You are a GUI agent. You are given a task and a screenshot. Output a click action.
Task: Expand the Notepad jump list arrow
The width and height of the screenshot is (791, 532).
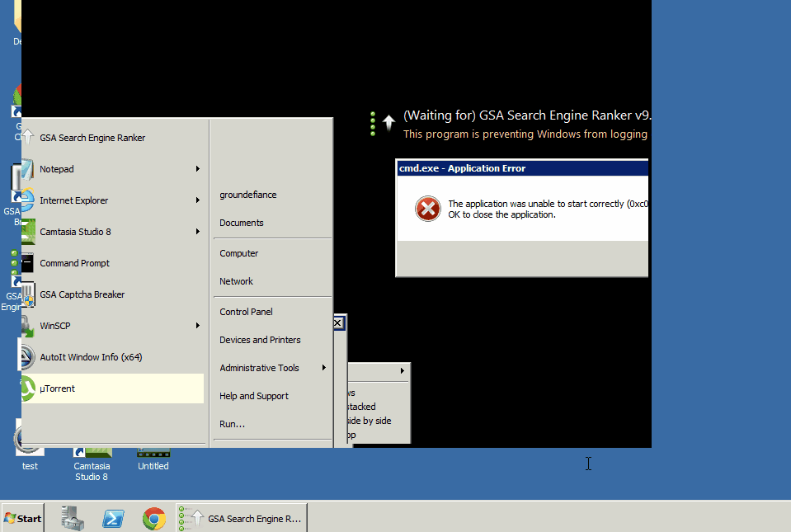(x=198, y=169)
